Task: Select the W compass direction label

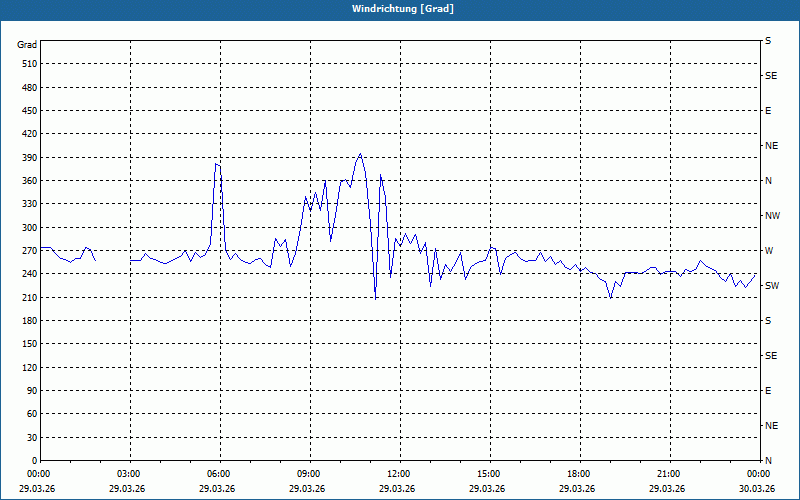Action: 769,251
